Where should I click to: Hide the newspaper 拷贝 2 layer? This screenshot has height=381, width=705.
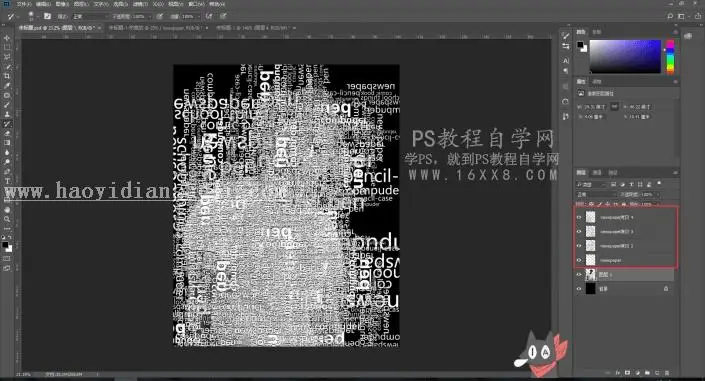pyautogui.click(x=579, y=246)
